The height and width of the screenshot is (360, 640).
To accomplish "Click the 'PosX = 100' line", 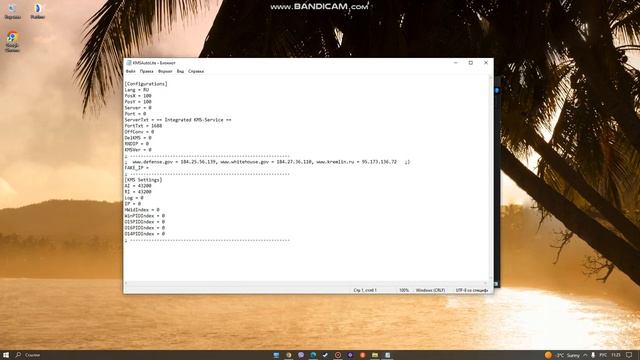I will point(138,96).
